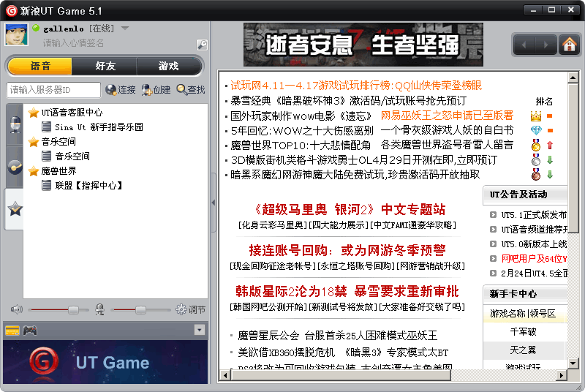Image resolution: width=585 pixels, height=392 pixels.
Task: Click the 查找 search button
Action: point(191,90)
